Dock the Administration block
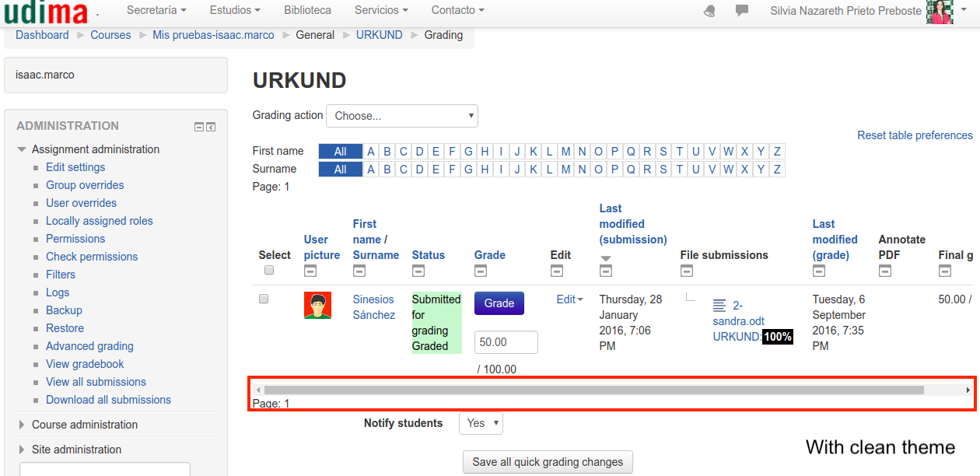Viewport: 980px width, 476px height. 211,127
